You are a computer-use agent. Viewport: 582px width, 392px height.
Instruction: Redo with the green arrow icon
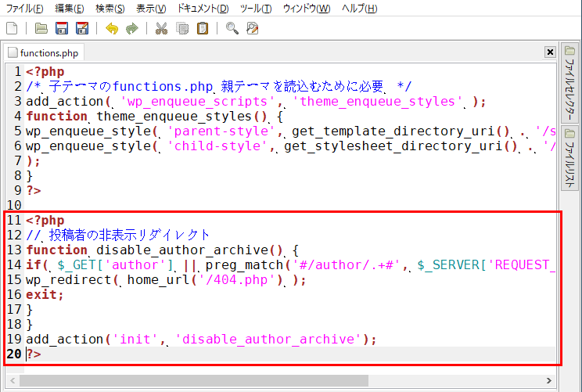click(131, 28)
